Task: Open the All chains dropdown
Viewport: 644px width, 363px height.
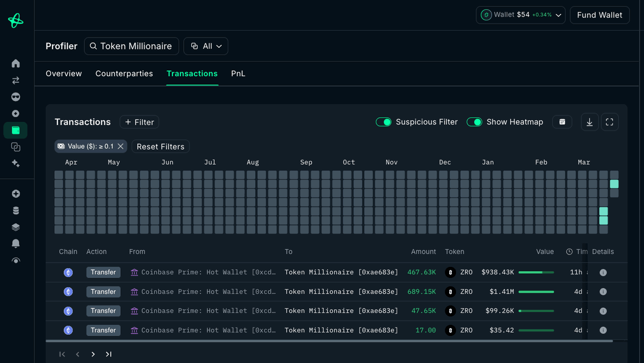Action: (206, 46)
